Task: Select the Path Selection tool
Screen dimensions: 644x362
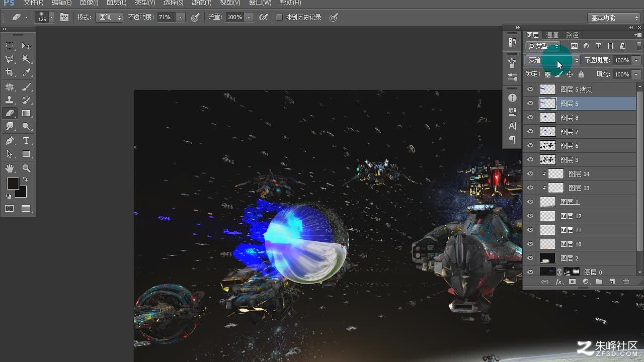Action: click(10, 154)
